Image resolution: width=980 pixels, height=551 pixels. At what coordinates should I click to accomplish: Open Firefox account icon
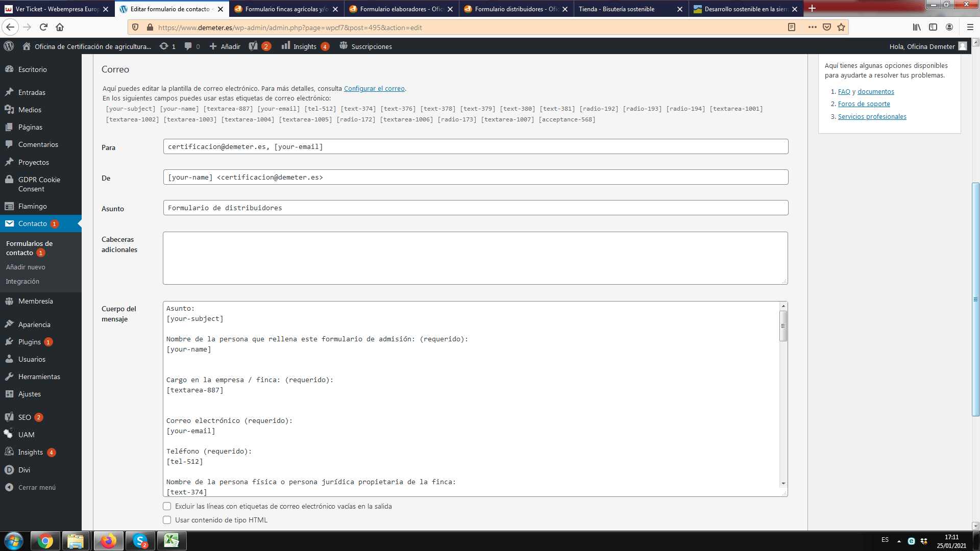click(x=949, y=27)
